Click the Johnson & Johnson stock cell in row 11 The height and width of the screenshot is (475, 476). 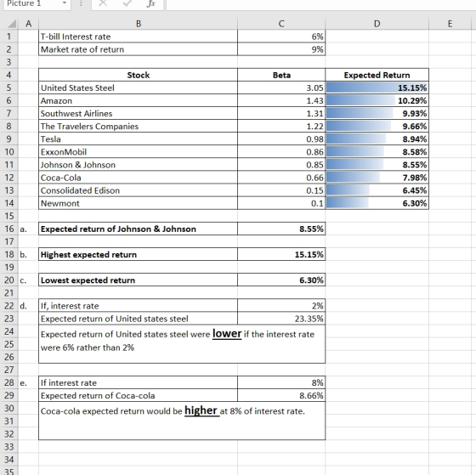pos(138,165)
